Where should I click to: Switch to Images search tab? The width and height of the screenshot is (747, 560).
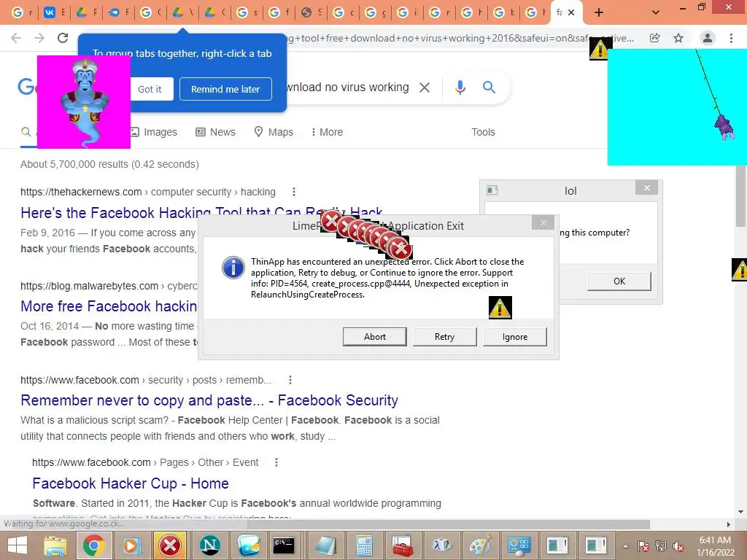154,132
